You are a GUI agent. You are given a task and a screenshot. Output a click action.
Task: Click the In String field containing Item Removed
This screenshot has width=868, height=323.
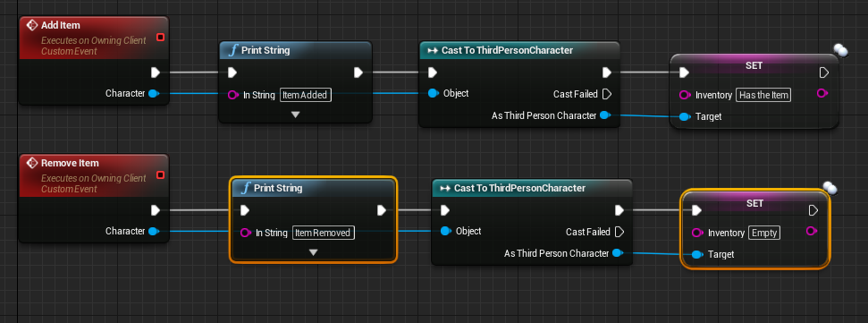tap(324, 233)
